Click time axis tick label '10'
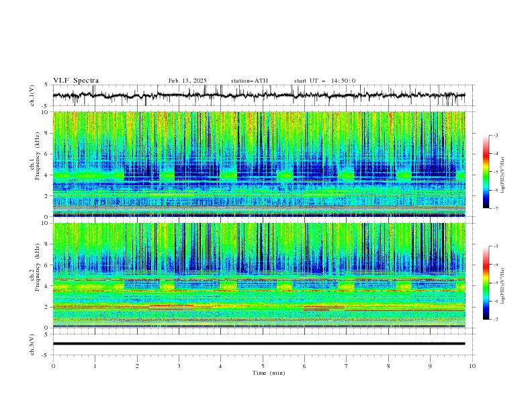This screenshot has height=411, width=532. coord(472,366)
